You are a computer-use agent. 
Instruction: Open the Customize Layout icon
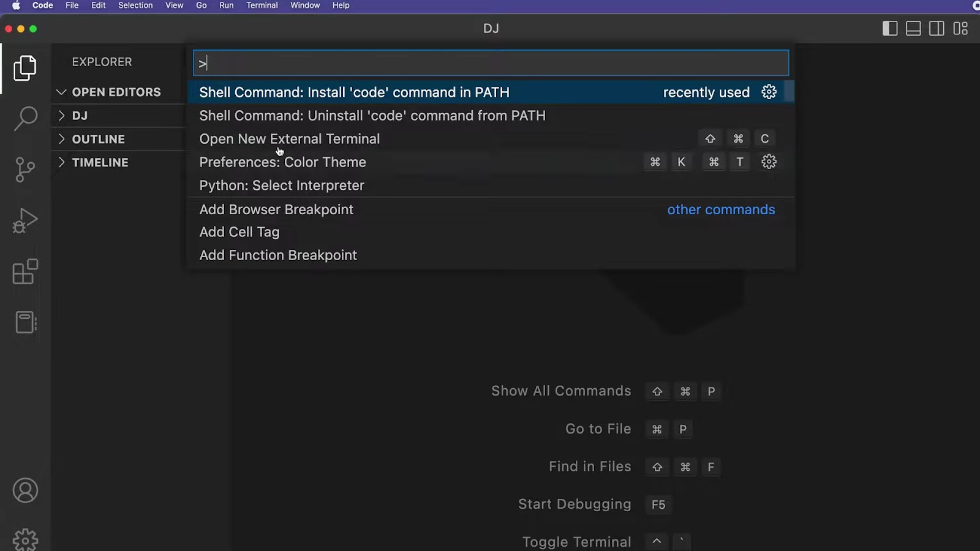(x=960, y=29)
